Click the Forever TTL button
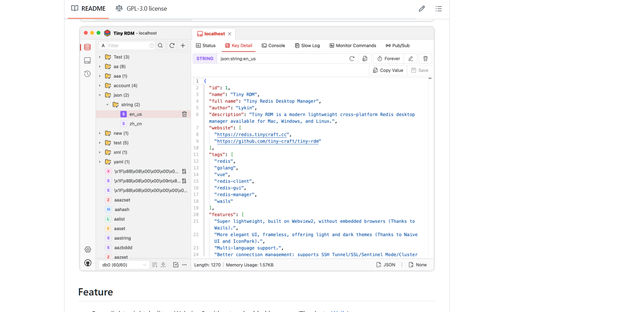 [x=388, y=59]
